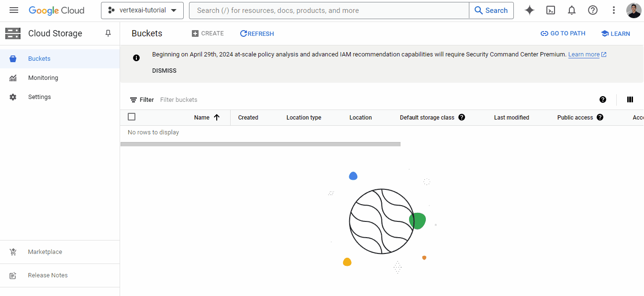This screenshot has height=296, width=644.
Task: Open Settings in the sidebar
Action: pos(60,97)
